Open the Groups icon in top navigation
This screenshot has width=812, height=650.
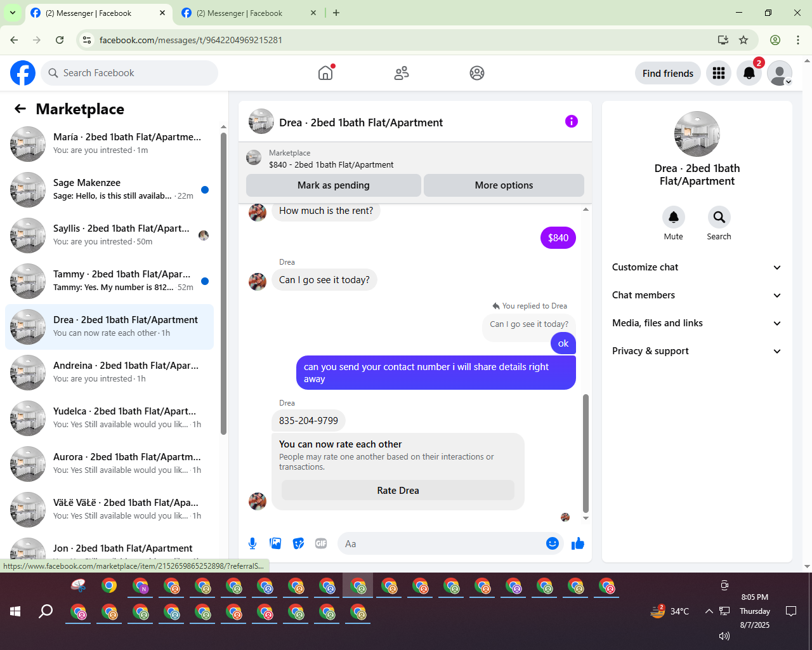(477, 73)
